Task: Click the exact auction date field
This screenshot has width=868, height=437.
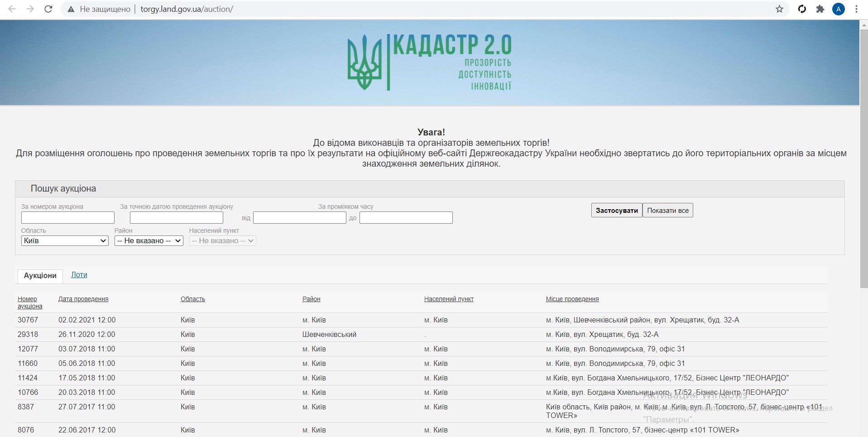Action: [x=177, y=218]
